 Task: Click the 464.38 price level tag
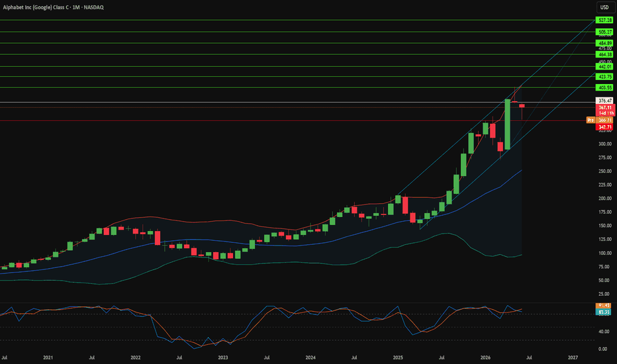pos(605,54)
